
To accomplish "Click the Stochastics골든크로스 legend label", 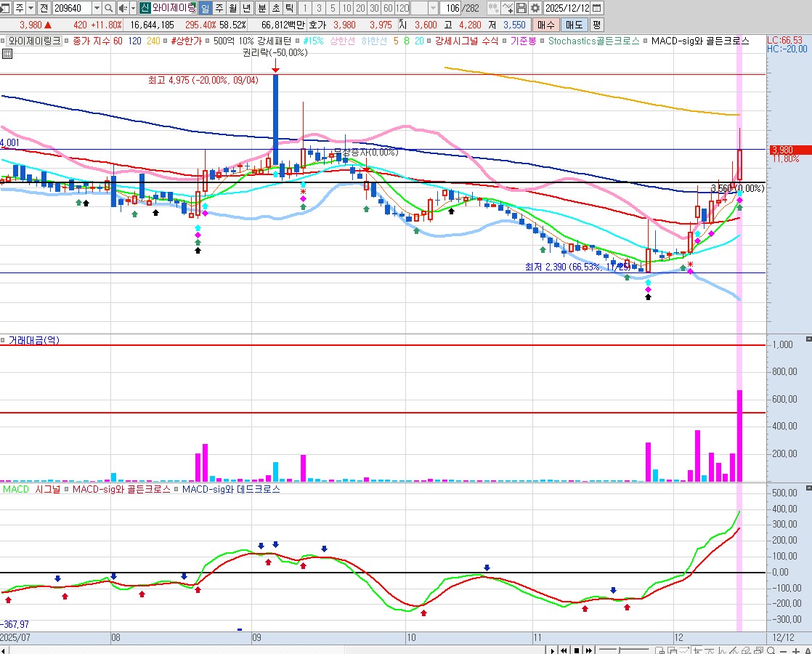I will [594, 41].
